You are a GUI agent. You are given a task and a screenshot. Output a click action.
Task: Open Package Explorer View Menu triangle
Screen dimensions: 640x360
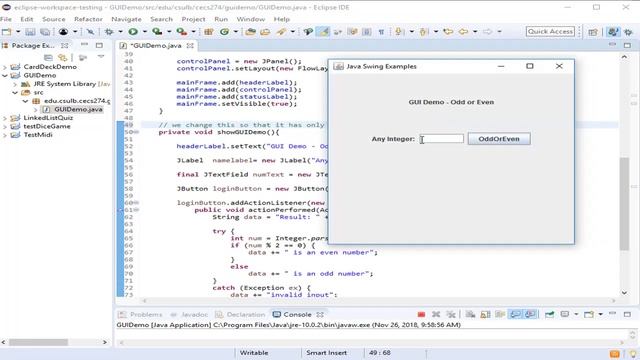[101, 57]
